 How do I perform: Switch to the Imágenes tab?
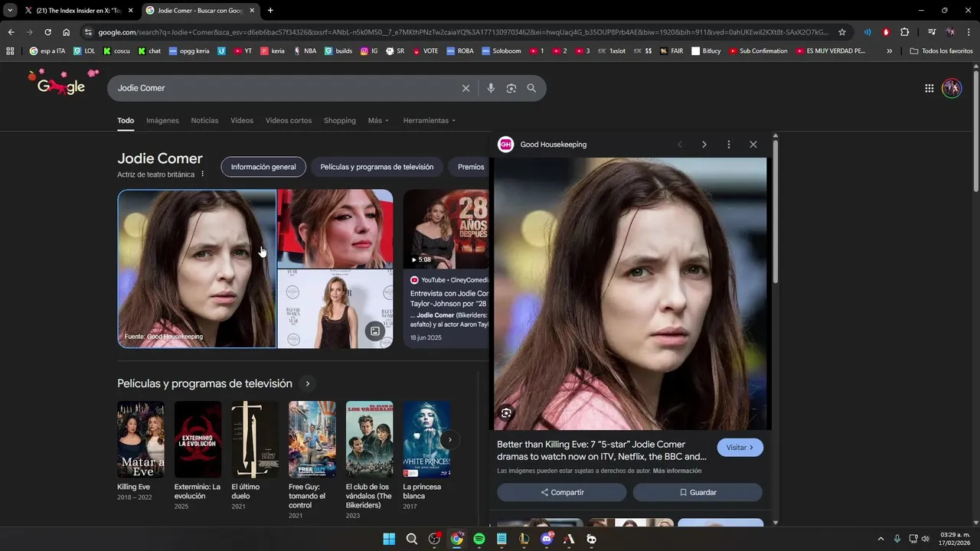click(x=162, y=121)
